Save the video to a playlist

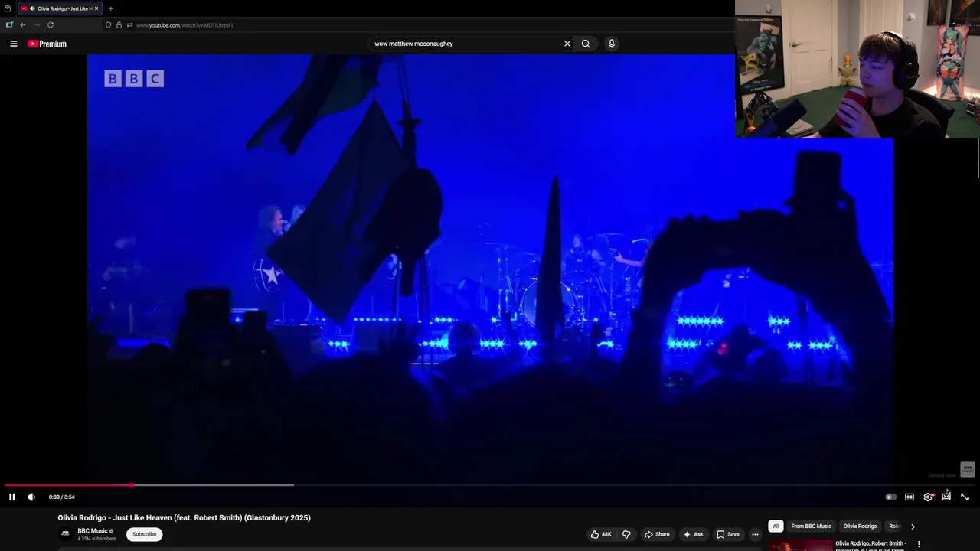(728, 534)
